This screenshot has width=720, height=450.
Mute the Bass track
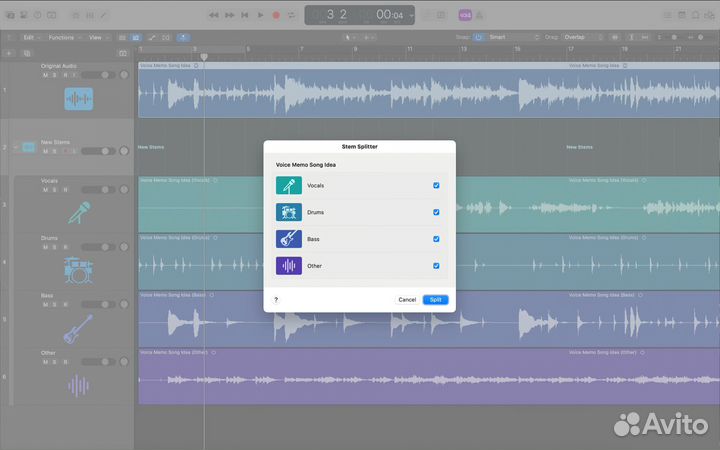pyautogui.click(x=45, y=304)
